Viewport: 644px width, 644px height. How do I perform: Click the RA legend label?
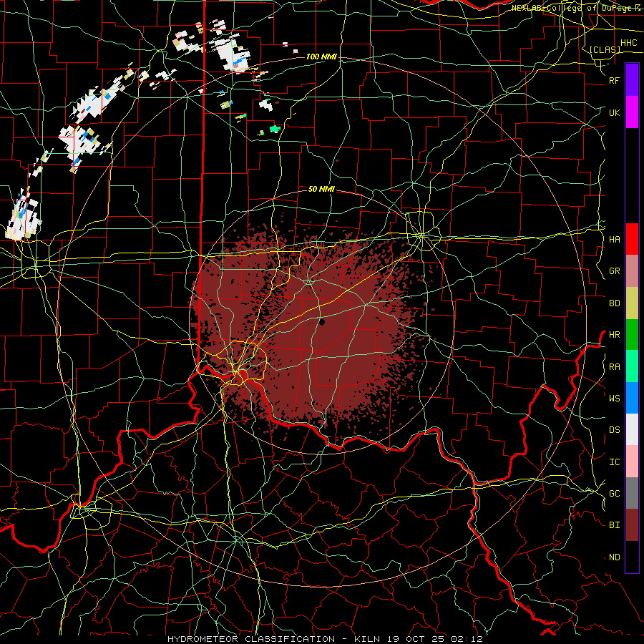pos(615,366)
